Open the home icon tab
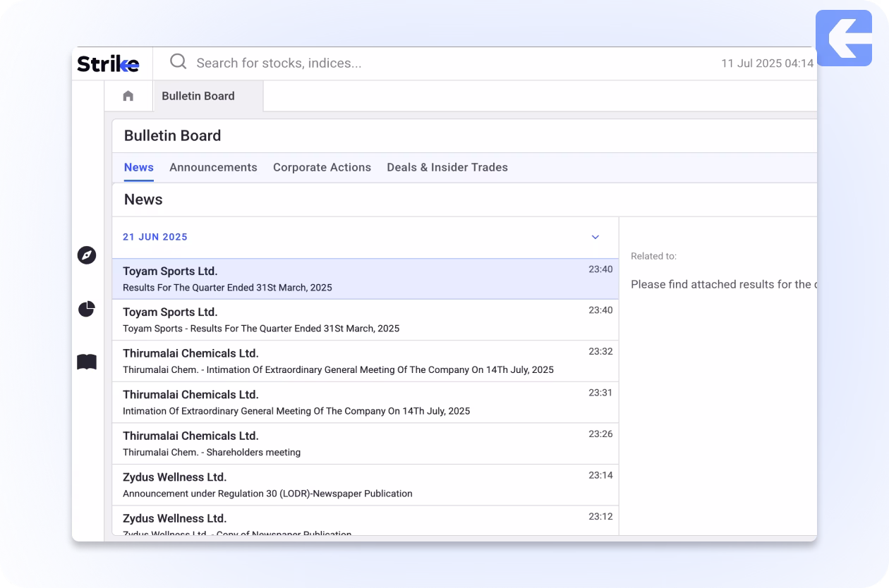The width and height of the screenshot is (889, 588). (128, 96)
